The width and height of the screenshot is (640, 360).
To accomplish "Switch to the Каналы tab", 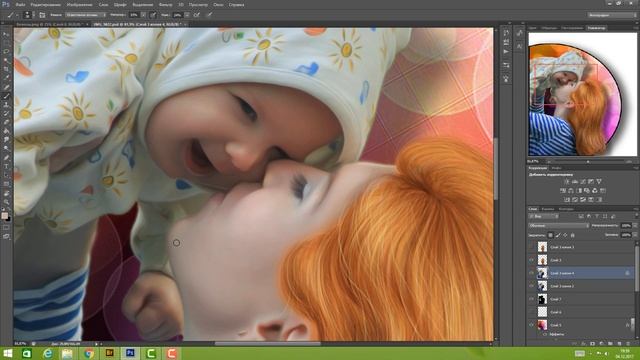I will pyautogui.click(x=548, y=209).
